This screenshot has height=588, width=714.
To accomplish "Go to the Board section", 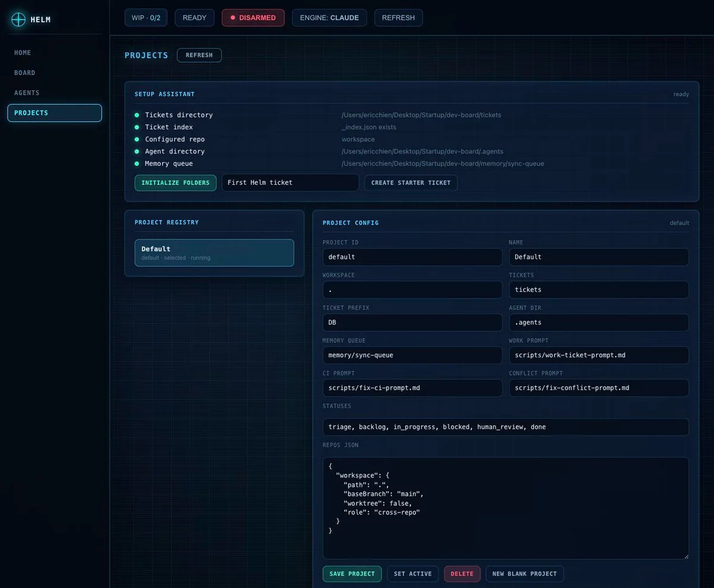I will (x=55, y=73).
